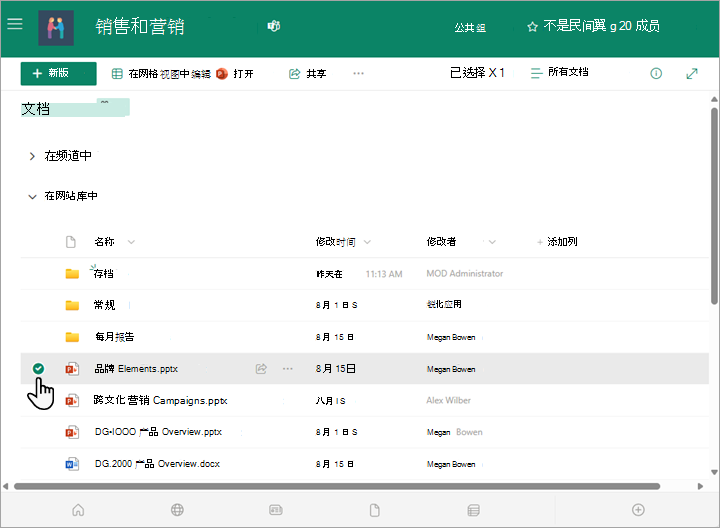
Task: Click DG-1000 Overview.pptx file icon
Action: point(72,432)
